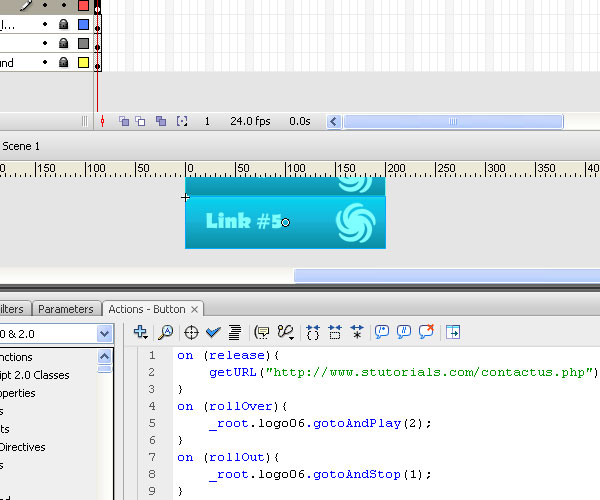Click the toolbox list scroll-up arrow
This screenshot has height=500, width=600.
pos(104,357)
